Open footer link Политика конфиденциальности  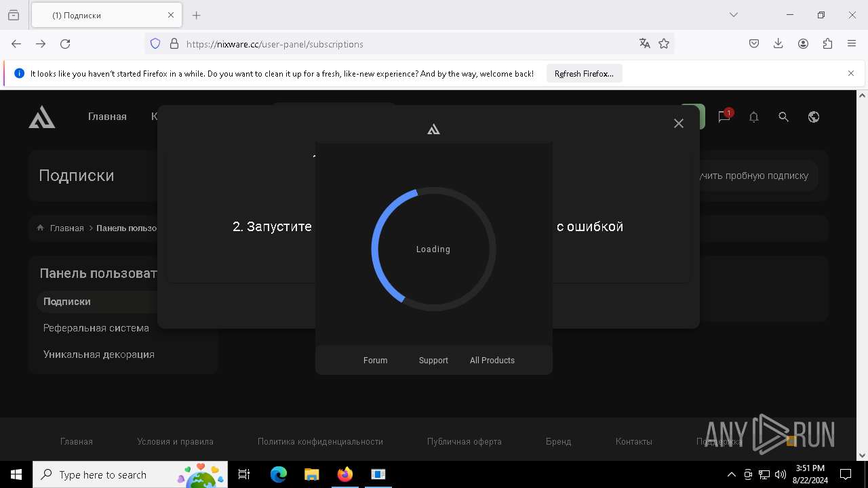click(x=320, y=441)
